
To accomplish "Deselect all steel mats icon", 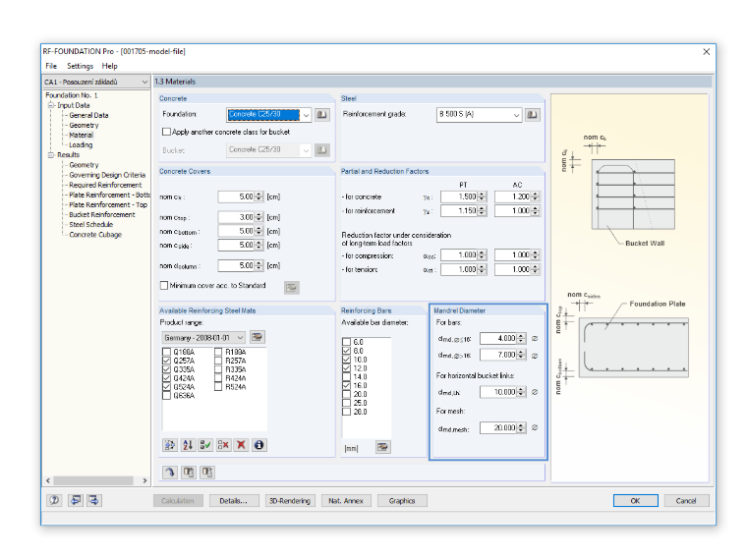I will click(223, 445).
